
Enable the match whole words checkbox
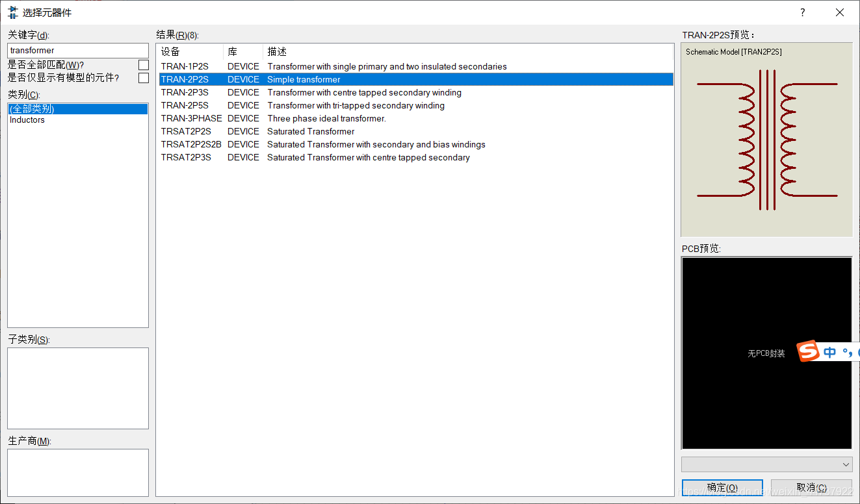click(144, 65)
